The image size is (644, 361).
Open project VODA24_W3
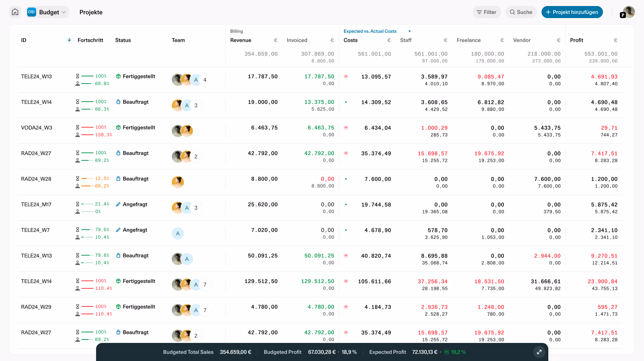click(37, 128)
